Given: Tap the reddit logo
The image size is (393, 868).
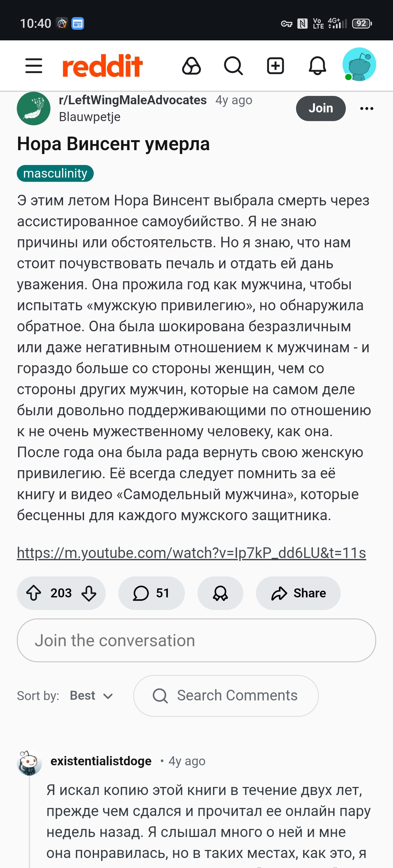Looking at the screenshot, I should (102, 66).
